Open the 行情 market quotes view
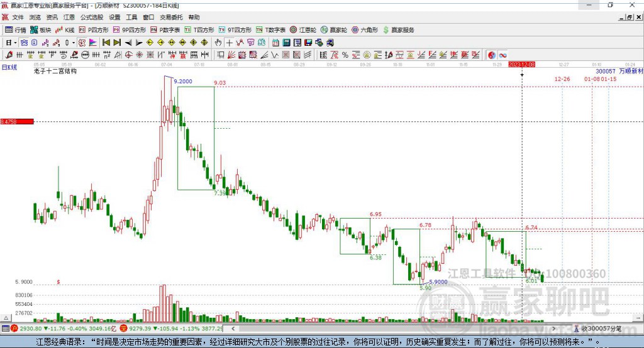The height and width of the screenshot is (348, 644). (15, 30)
